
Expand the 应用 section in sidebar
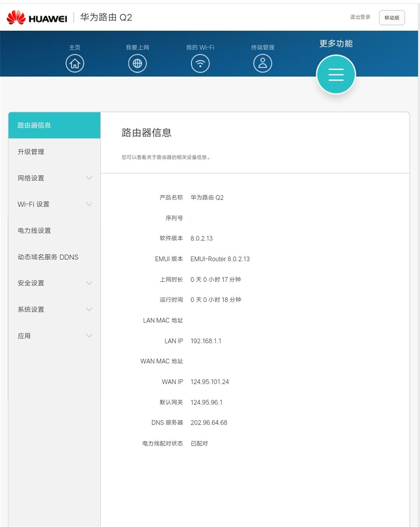pyautogui.click(x=54, y=336)
